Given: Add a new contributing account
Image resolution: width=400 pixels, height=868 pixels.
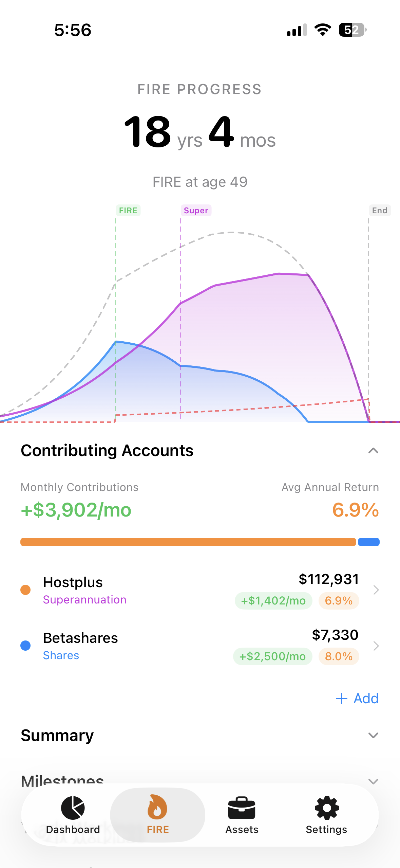Looking at the screenshot, I should coord(357,699).
